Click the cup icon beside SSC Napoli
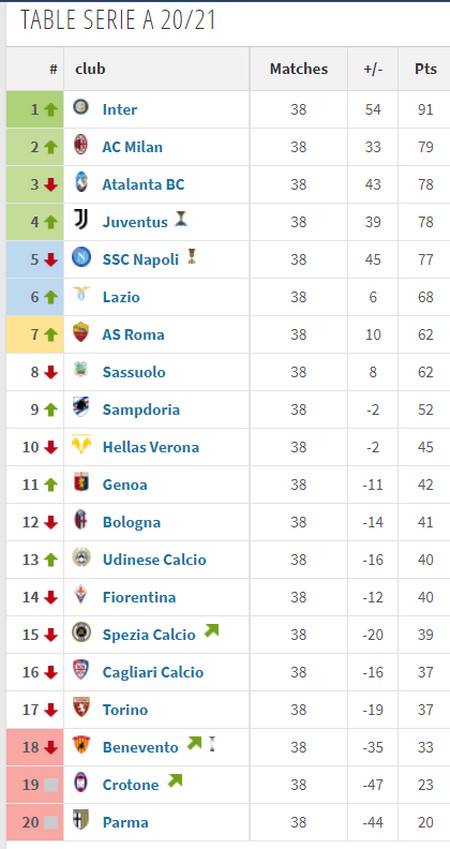 click(x=191, y=257)
